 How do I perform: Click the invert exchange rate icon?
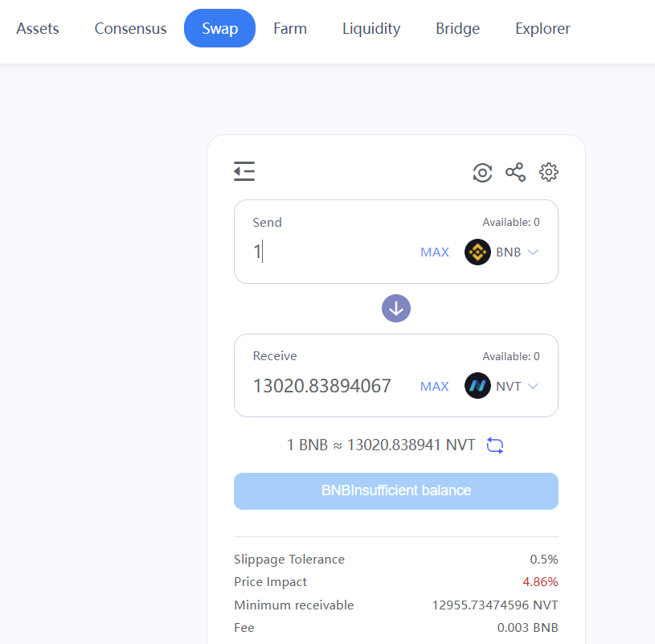(495, 445)
